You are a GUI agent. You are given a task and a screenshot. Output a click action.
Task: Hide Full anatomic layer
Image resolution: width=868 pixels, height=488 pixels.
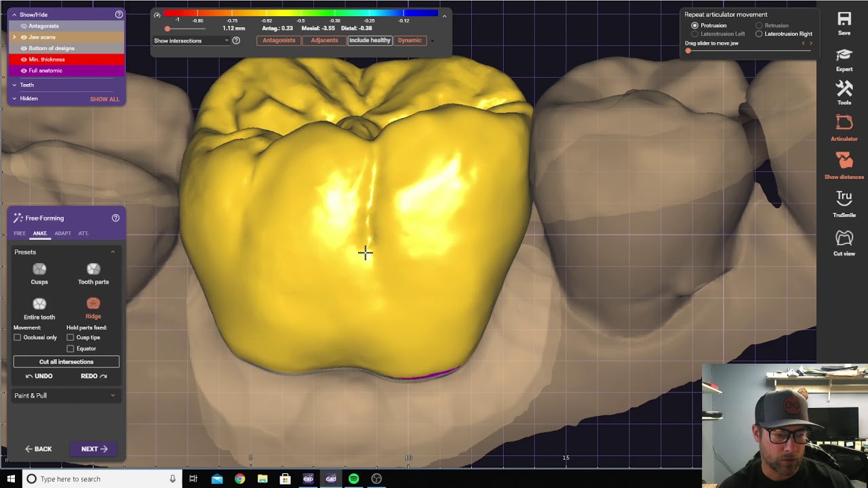(x=24, y=70)
